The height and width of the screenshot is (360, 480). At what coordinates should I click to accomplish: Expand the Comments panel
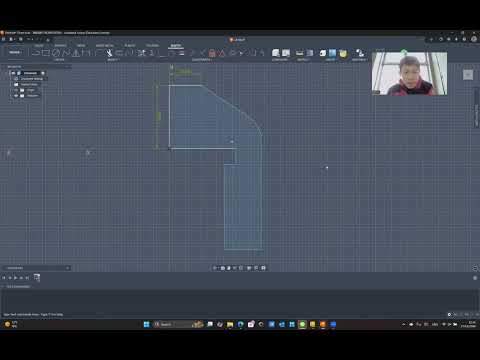tap(68, 268)
